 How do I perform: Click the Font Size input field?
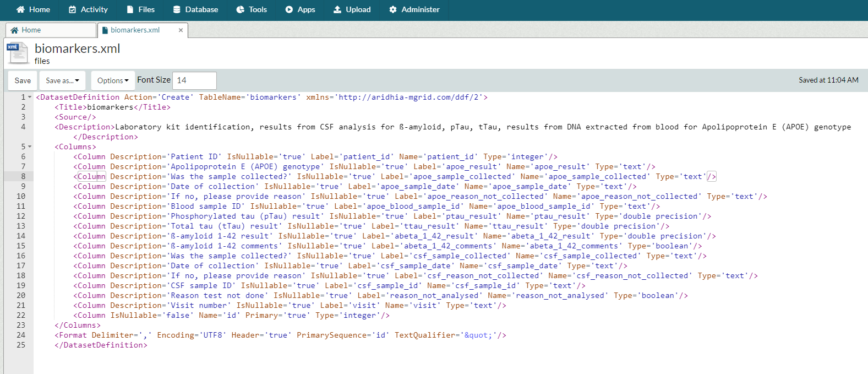(194, 80)
